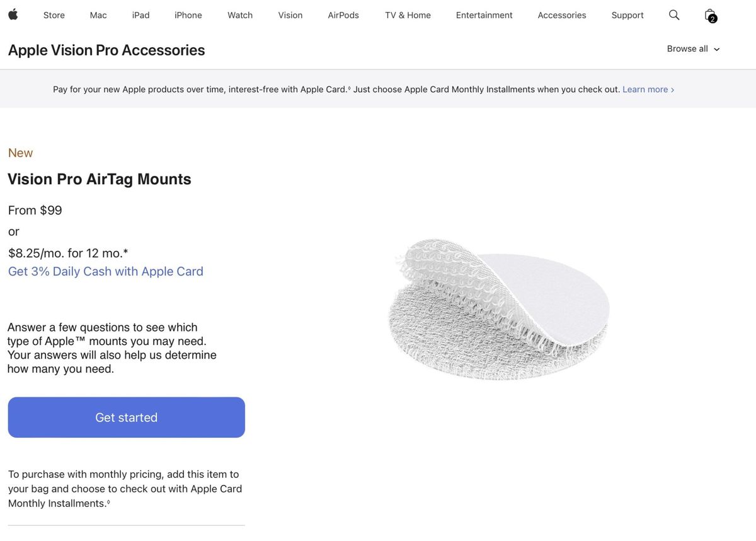The image size is (756, 541).
Task: Select Accessories in the navigation bar
Action: [x=562, y=15]
